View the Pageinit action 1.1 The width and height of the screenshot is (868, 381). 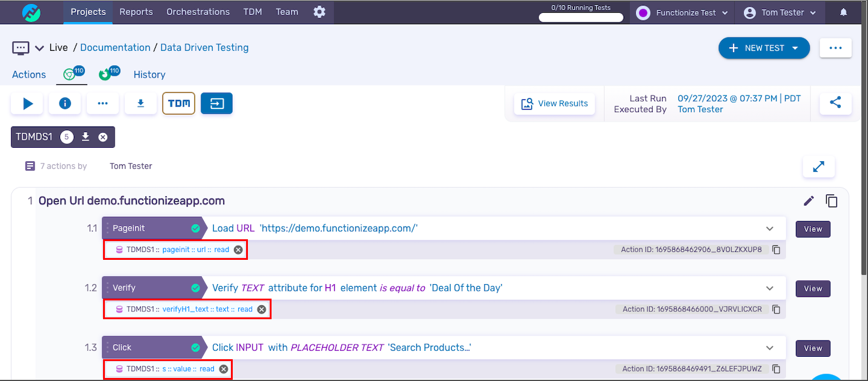click(813, 229)
